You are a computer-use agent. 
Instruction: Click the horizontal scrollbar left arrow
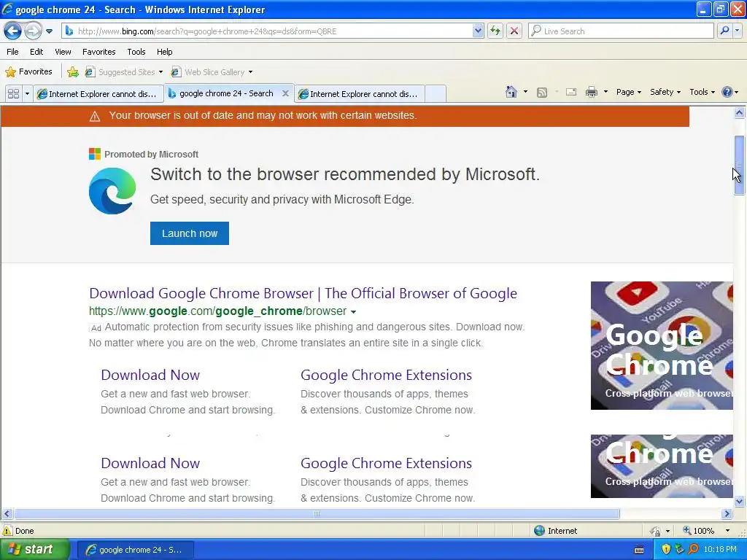(x=7, y=514)
